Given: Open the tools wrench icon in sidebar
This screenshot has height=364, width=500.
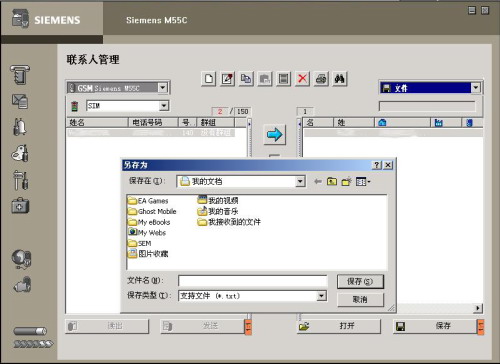Looking at the screenshot, I should (x=21, y=180).
